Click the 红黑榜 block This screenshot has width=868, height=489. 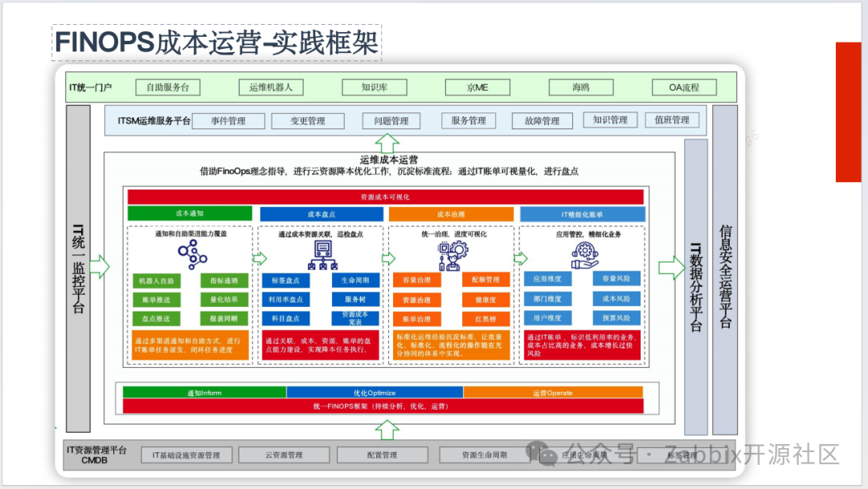coord(485,320)
